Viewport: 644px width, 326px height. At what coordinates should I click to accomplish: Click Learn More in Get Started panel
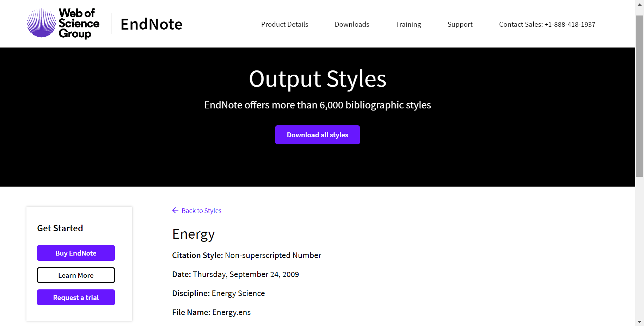coord(75,275)
